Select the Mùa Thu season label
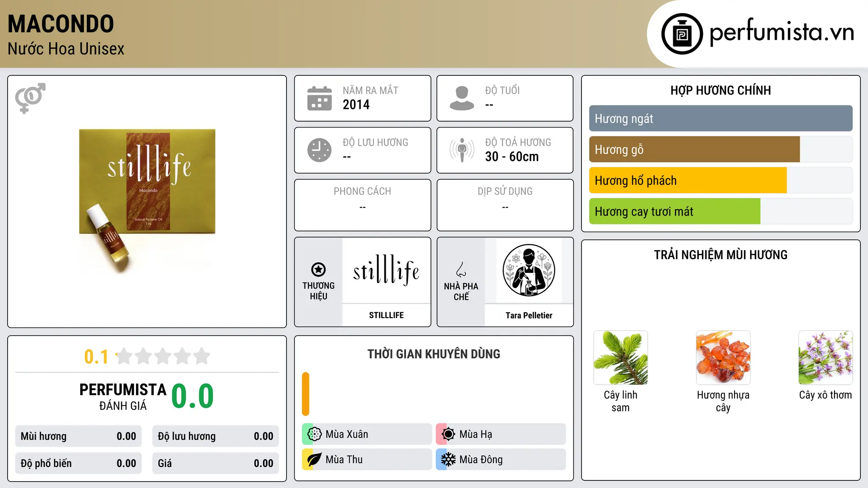The width and height of the screenshot is (868, 488). coord(344,460)
